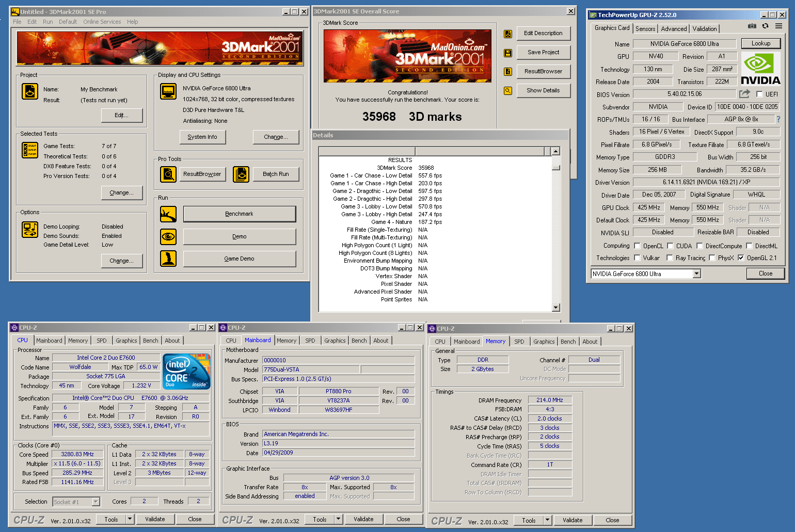Click the Benchmark button to run tests
795x532 pixels.
pos(240,214)
